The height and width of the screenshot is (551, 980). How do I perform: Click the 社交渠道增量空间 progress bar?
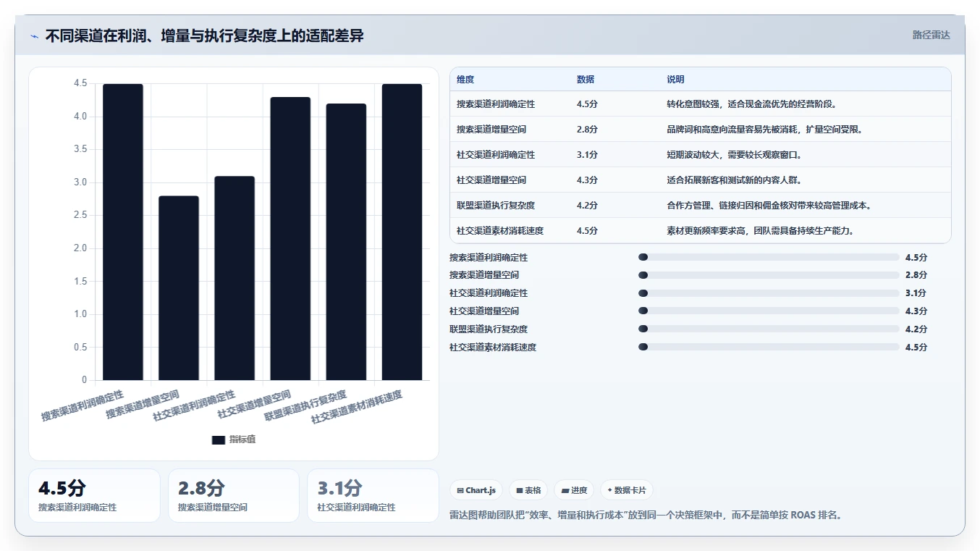click(769, 311)
